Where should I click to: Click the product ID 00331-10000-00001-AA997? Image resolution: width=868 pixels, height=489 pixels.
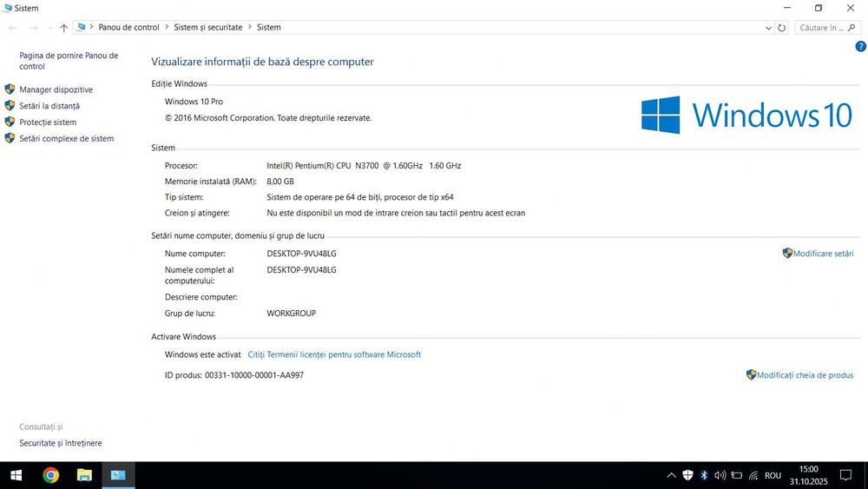click(x=254, y=375)
